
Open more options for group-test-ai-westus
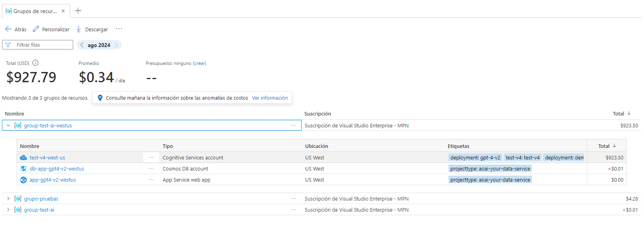click(293, 125)
